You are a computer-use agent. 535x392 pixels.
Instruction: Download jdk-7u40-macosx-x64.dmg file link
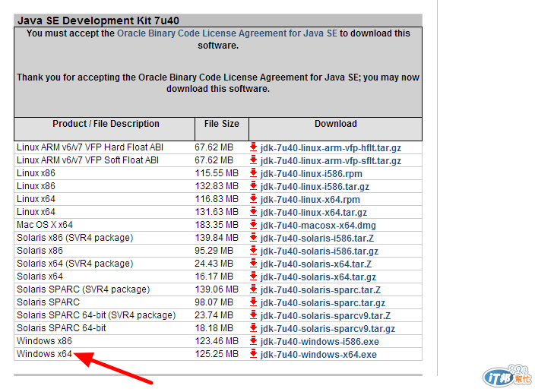tap(318, 226)
